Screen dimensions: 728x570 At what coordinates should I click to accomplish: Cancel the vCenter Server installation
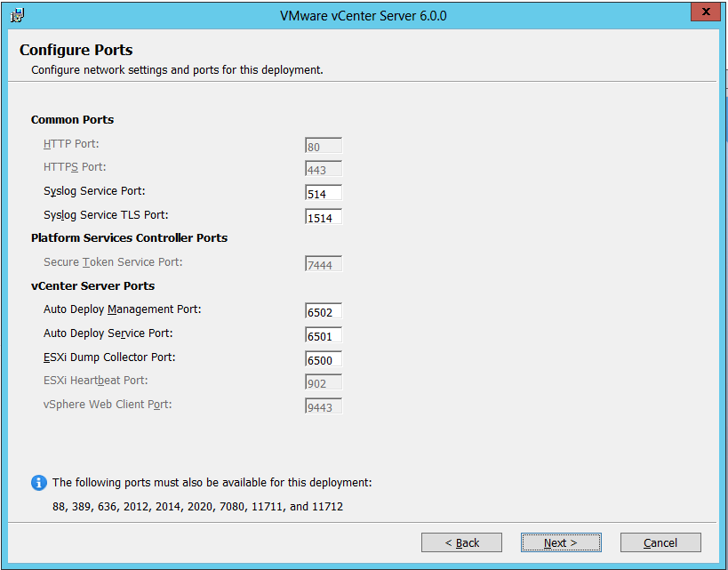[660, 542]
